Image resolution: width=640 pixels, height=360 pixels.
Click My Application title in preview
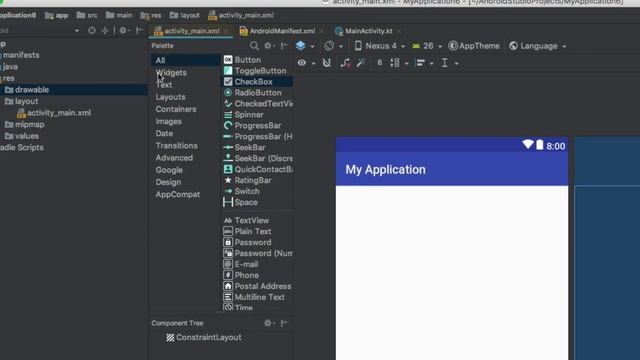(x=385, y=169)
